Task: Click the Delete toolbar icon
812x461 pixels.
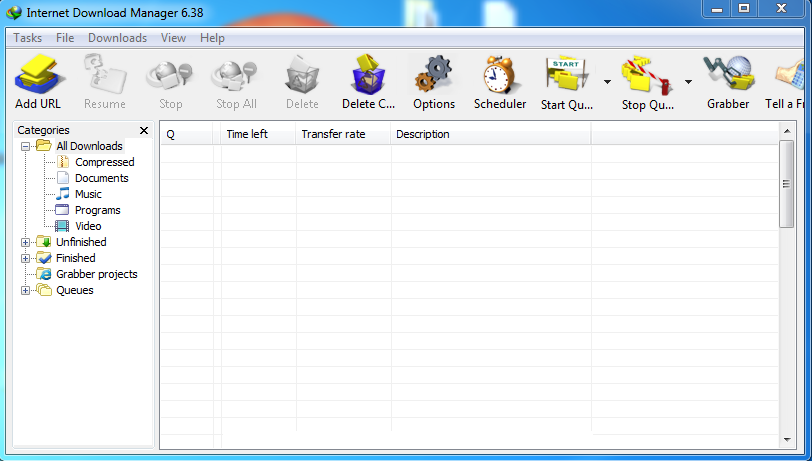Action: click(302, 75)
